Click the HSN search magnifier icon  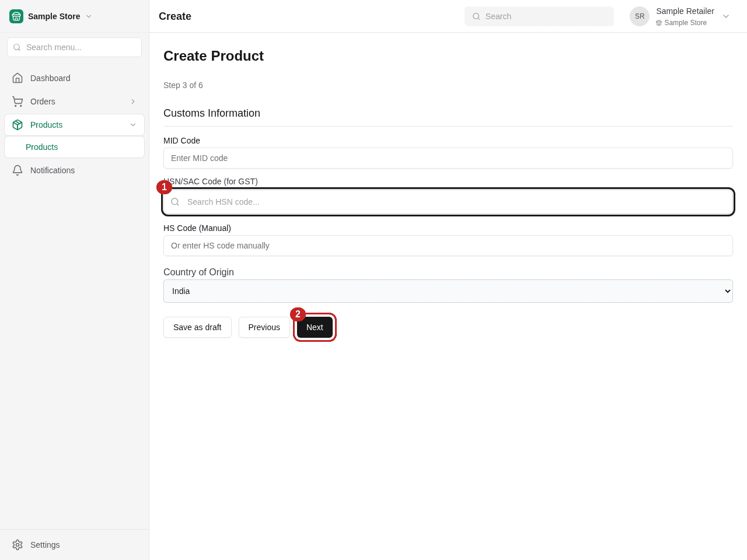[175, 202]
